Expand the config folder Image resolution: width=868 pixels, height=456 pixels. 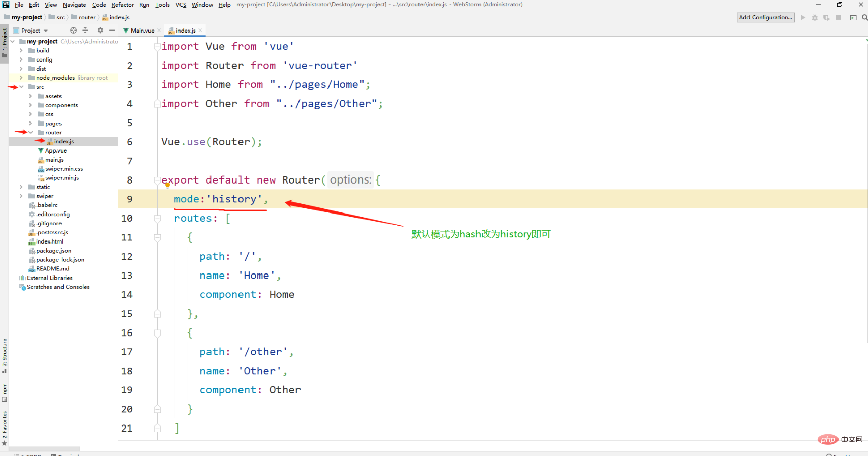pos(21,59)
